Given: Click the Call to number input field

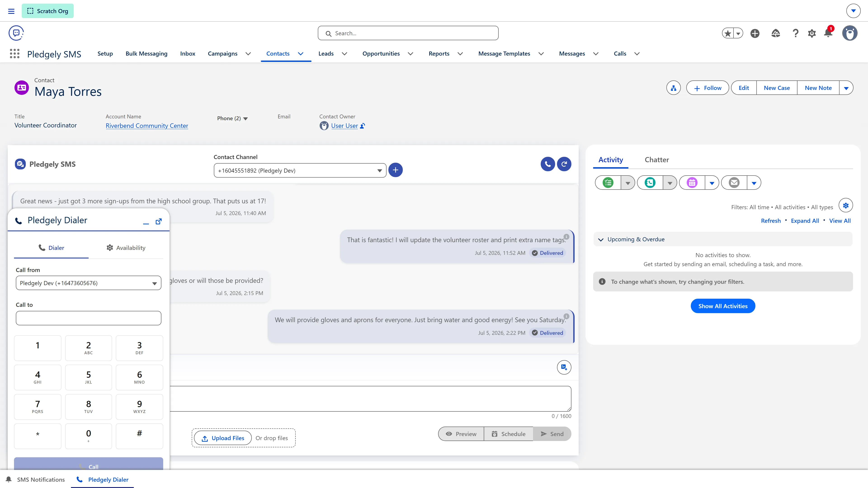Looking at the screenshot, I should [88, 318].
